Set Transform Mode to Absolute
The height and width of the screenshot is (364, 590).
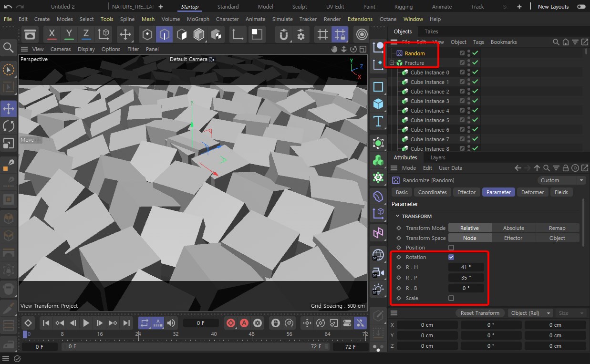[514, 228]
